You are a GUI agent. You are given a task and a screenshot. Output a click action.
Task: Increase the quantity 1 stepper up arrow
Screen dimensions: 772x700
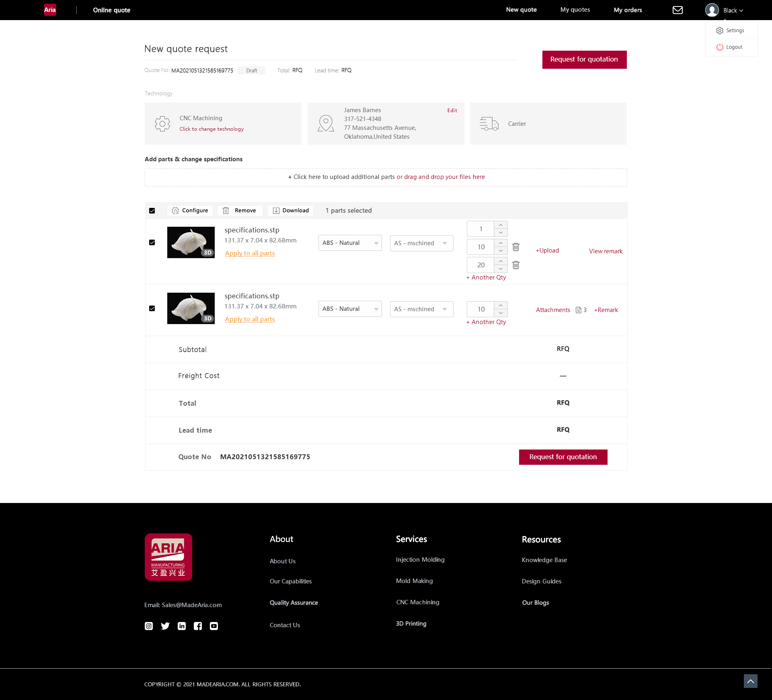click(x=501, y=225)
